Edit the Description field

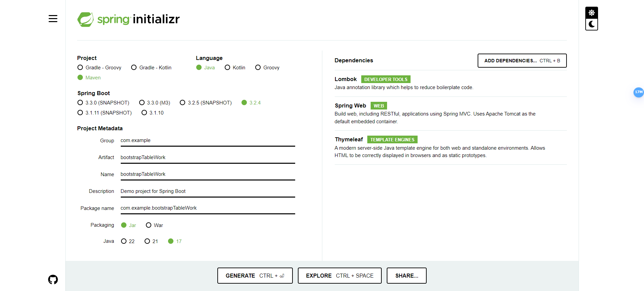(208, 191)
